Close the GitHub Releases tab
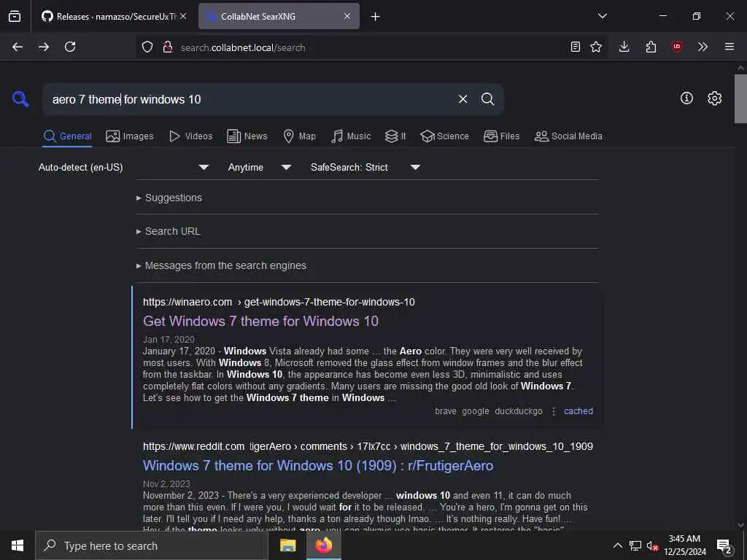 click(183, 16)
